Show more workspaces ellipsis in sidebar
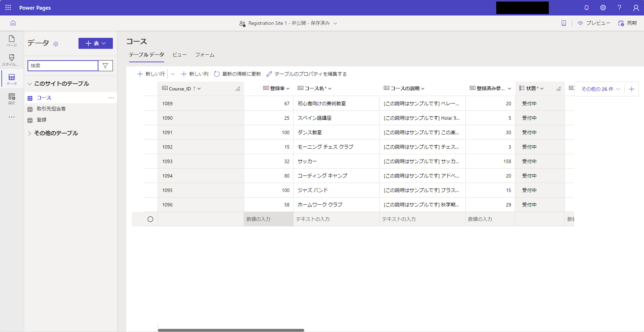The height and width of the screenshot is (332, 644). point(12,117)
